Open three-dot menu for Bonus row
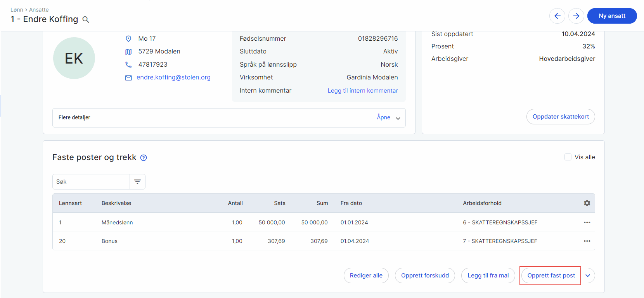 [x=587, y=241]
